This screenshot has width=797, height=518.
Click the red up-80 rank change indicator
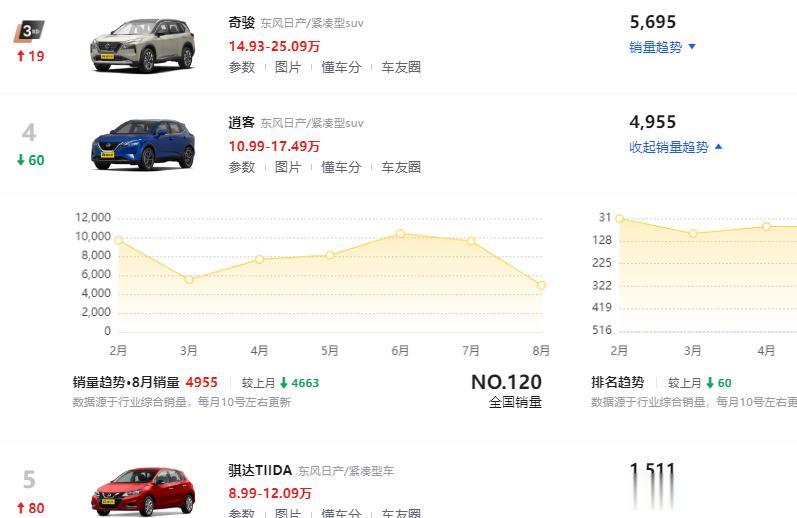click(30, 508)
